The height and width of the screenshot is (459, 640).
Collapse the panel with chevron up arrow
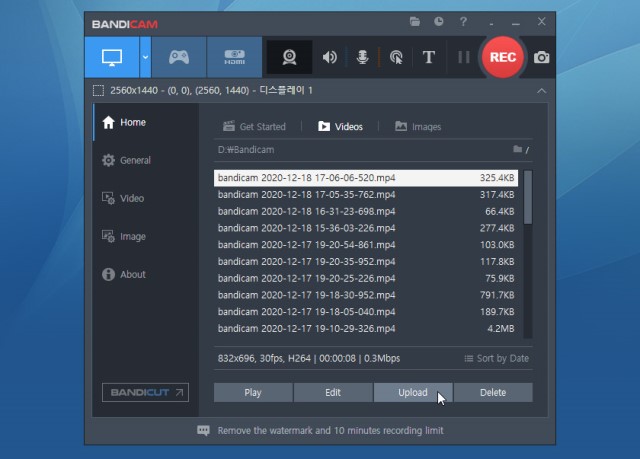tap(541, 91)
